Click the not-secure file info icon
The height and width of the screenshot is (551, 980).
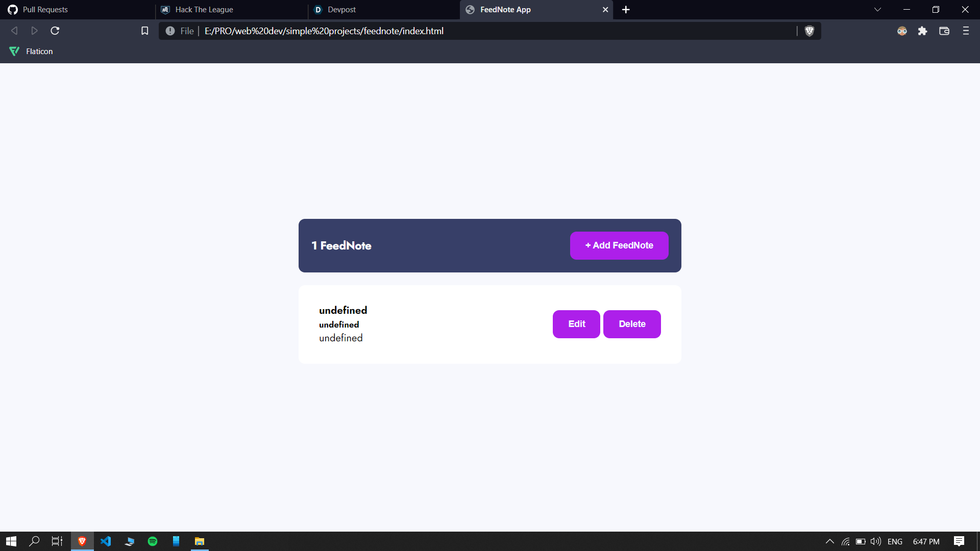point(170,31)
